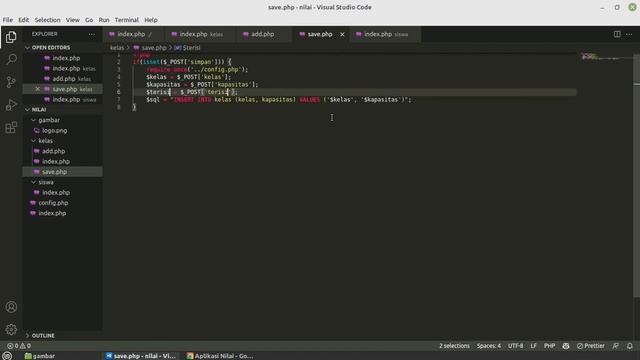Switch to the index.php siswa tab
This screenshot has width=640, height=360.
385,34
